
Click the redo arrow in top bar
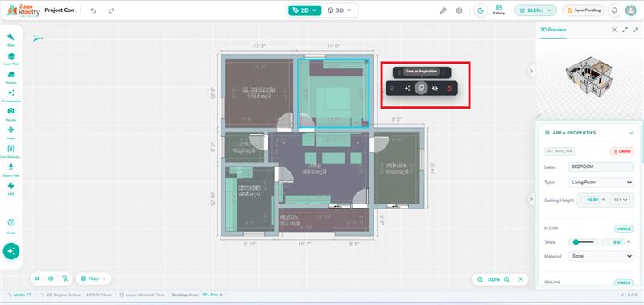point(111,10)
